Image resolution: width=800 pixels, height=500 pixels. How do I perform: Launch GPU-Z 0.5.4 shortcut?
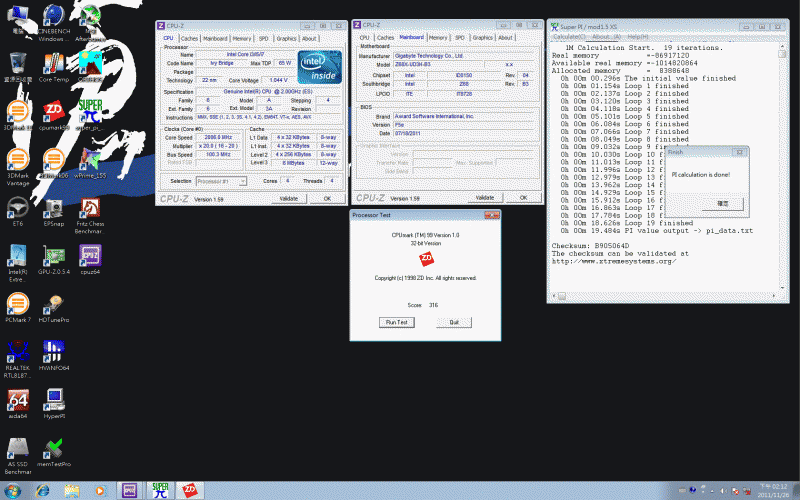tap(54, 259)
